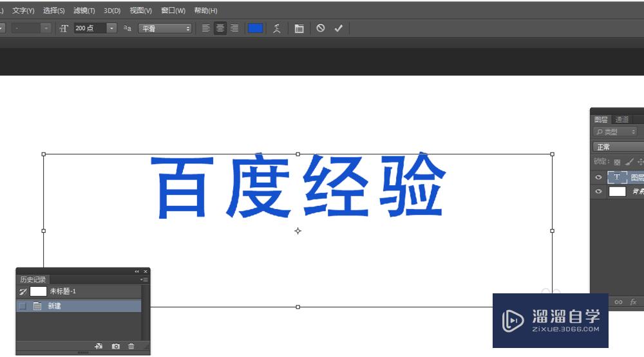This screenshot has width=644, height=357.
Task: Set text alignment to left
Action: click(206, 28)
